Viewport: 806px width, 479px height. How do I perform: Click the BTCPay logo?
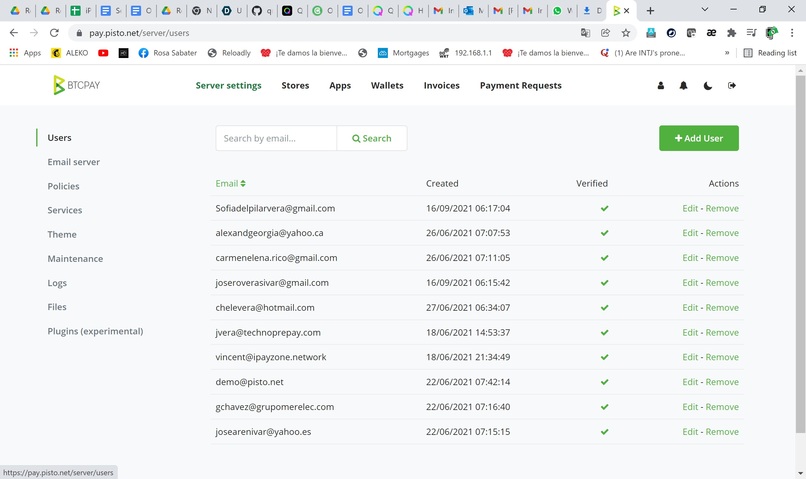(x=77, y=85)
